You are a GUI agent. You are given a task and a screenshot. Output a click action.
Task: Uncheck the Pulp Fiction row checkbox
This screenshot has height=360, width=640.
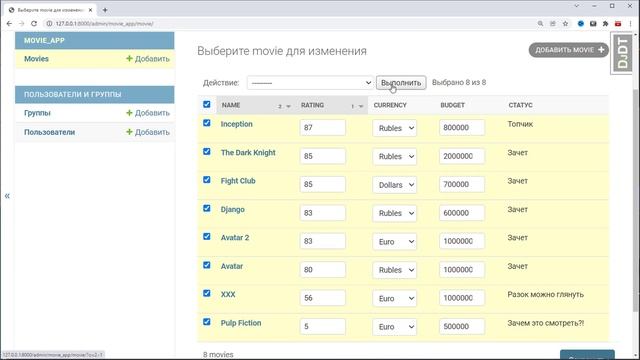(207, 322)
